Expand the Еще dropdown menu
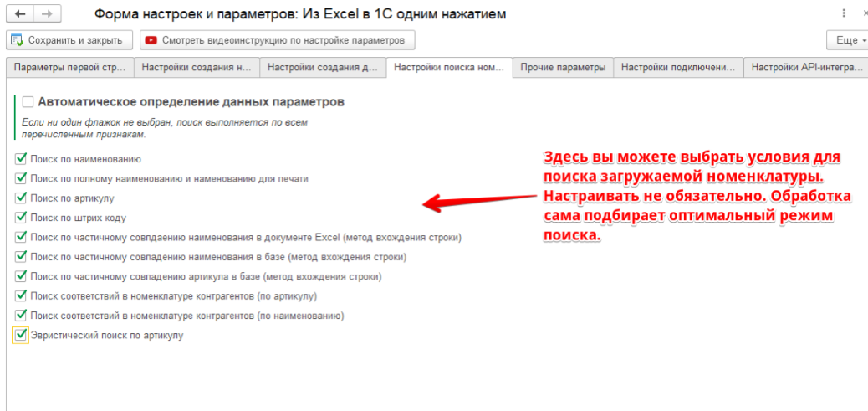The width and height of the screenshot is (868, 411). click(849, 40)
